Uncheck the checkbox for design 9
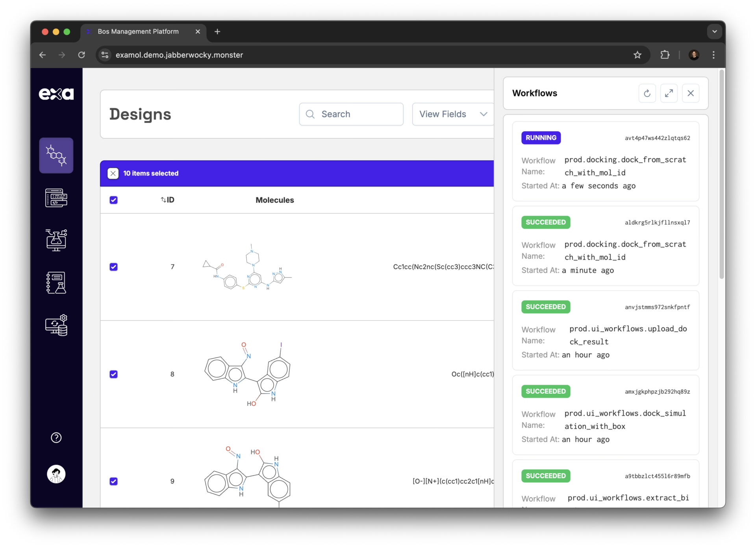This screenshot has width=756, height=548. pos(113,481)
